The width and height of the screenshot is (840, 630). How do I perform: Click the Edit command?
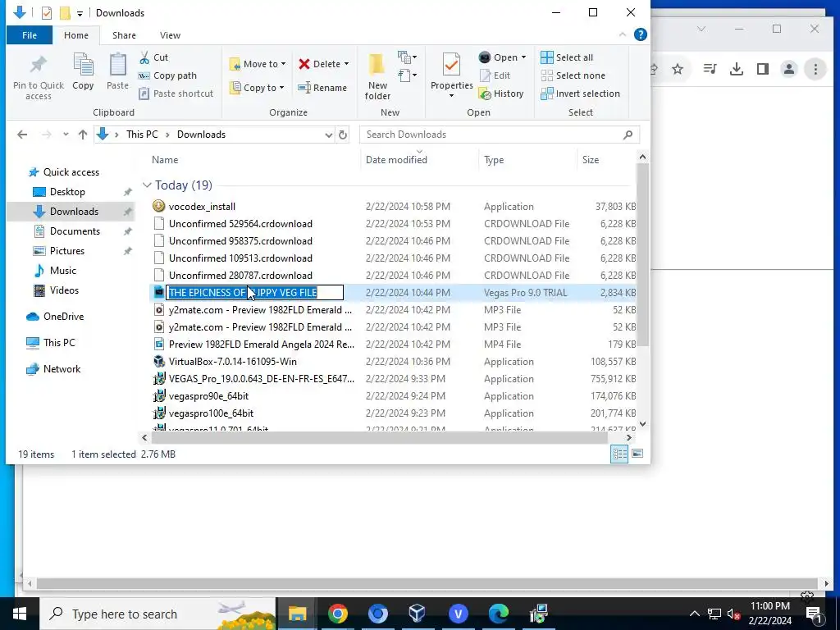(x=495, y=75)
